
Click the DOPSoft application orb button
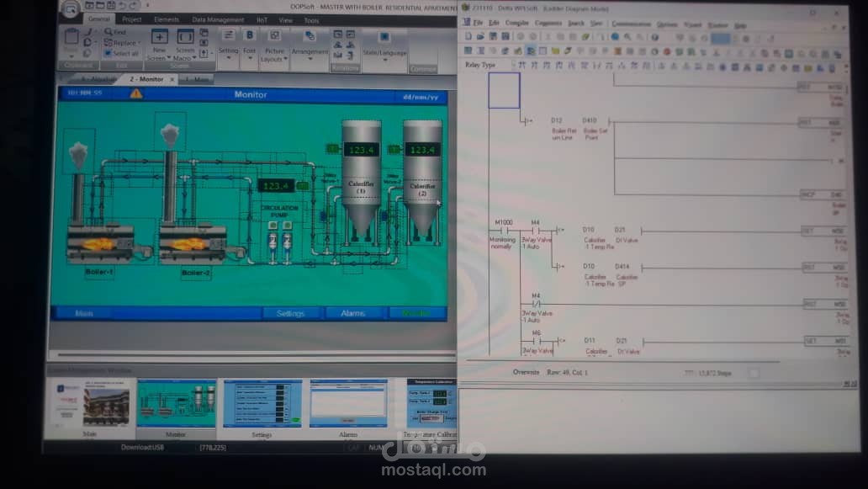[71, 9]
